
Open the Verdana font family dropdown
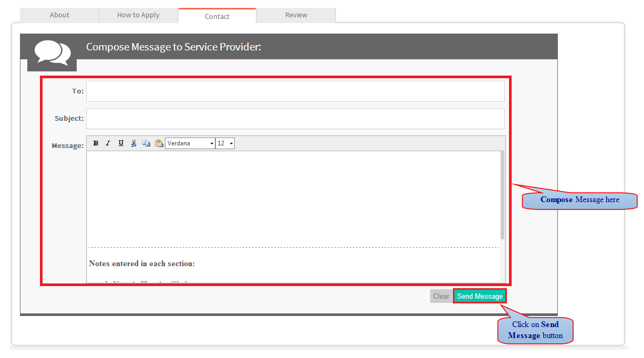pos(190,143)
